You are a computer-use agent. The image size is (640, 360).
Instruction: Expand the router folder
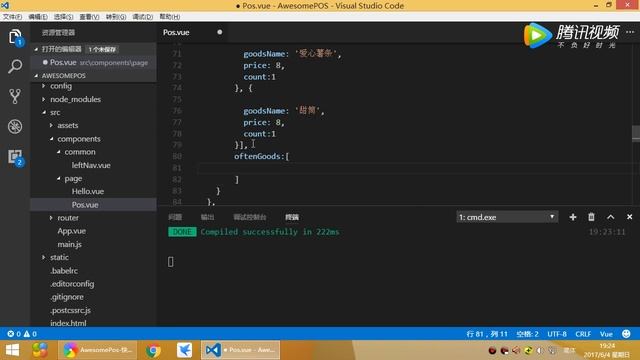click(x=51, y=218)
